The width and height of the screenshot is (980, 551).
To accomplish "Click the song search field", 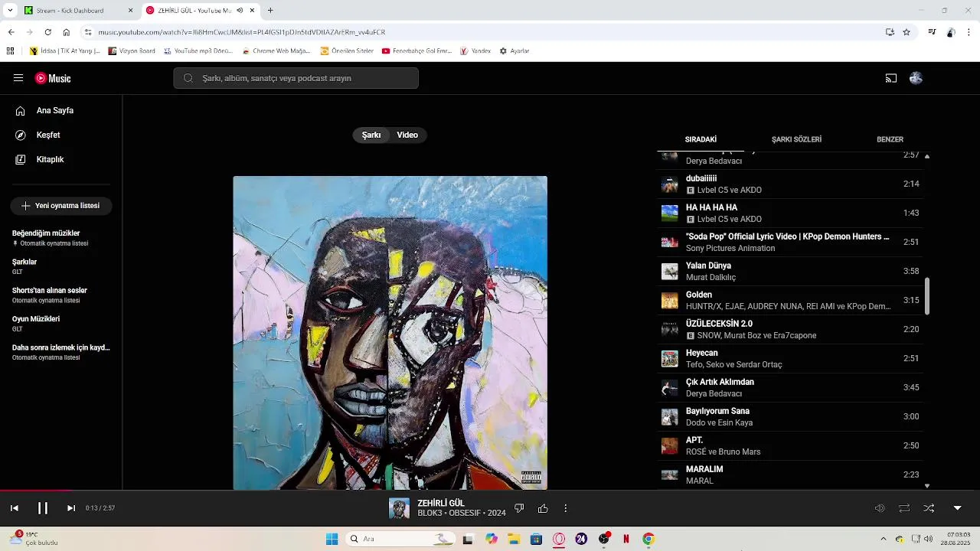I will 296,78.
